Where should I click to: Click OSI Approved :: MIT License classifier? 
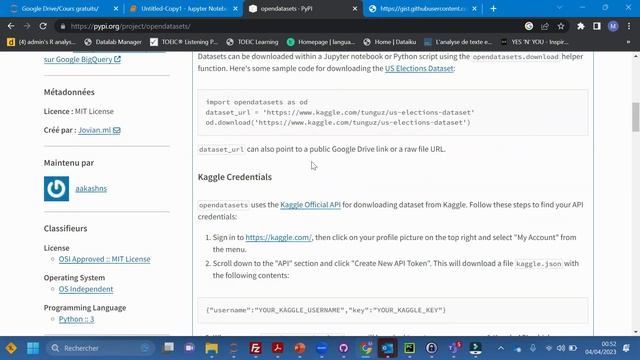tap(104, 259)
